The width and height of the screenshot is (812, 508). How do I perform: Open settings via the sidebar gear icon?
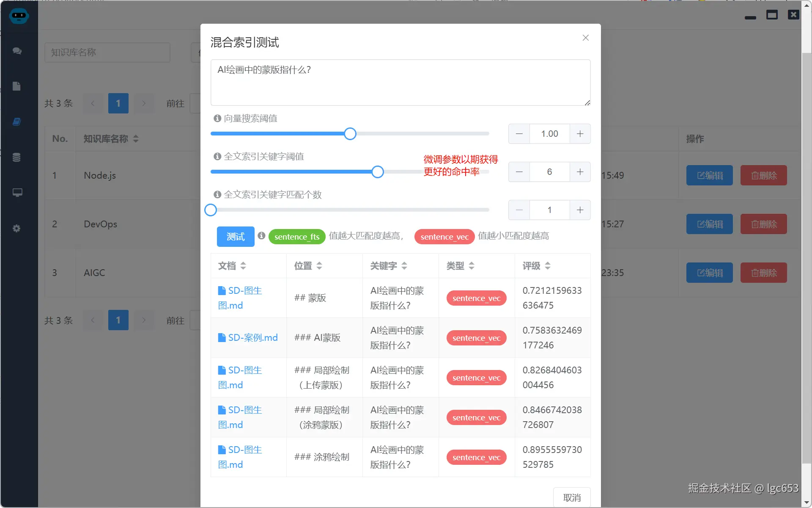click(17, 228)
